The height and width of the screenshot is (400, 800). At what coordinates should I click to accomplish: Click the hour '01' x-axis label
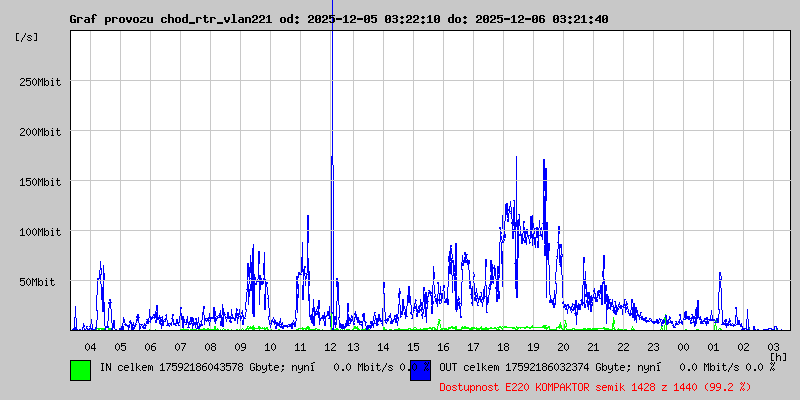click(713, 347)
